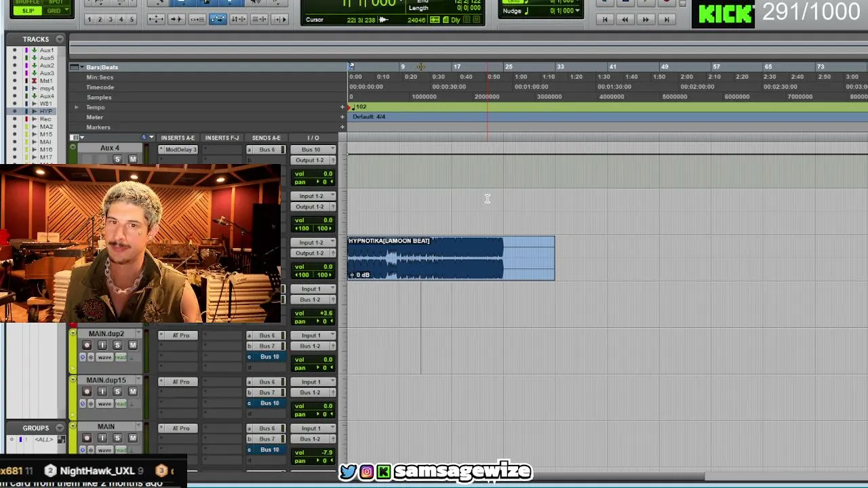Viewport: 868px width, 488px height.
Task: Click the vol +3.6 readout
Action: click(x=314, y=313)
